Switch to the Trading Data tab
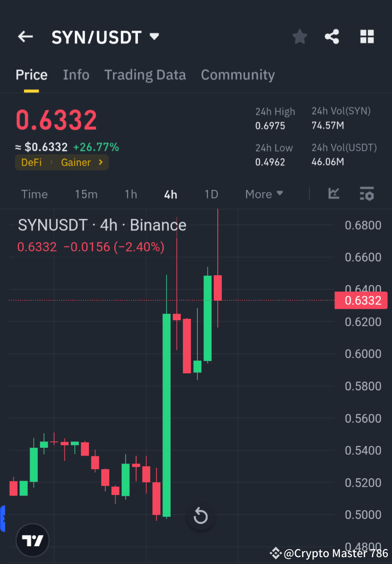The image size is (392, 564). coord(145,74)
